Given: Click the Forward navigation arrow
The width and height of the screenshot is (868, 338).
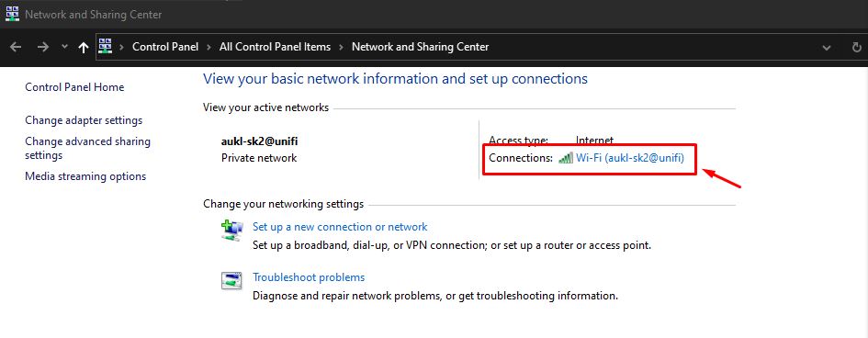Looking at the screenshot, I should click(43, 47).
